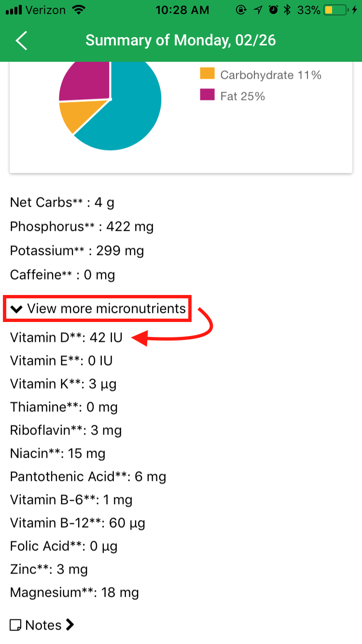Tap the View more micronutrients label

tap(105, 308)
